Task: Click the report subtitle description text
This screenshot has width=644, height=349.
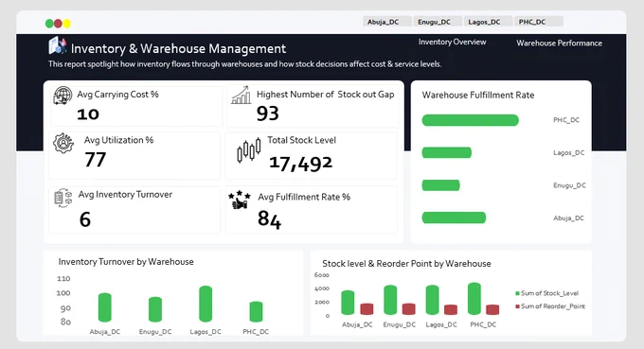Action: pos(244,64)
